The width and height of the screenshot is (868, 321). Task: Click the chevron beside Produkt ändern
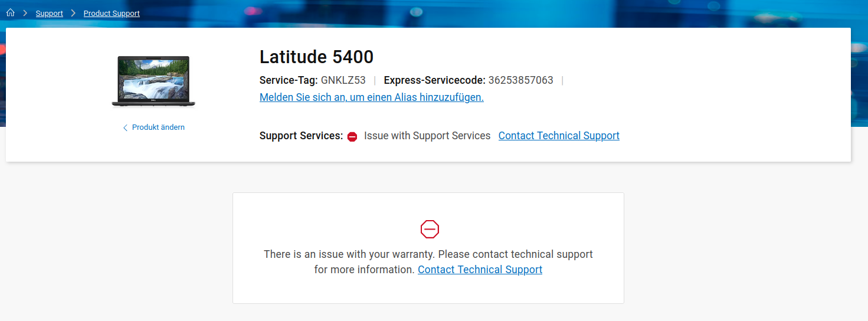[125, 127]
